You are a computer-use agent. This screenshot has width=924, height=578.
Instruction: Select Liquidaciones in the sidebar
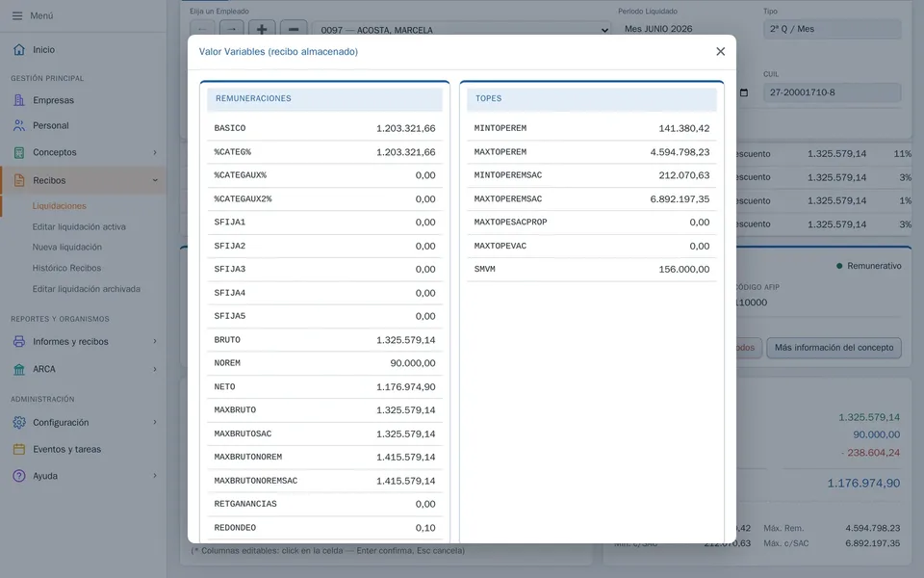click(x=60, y=206)
